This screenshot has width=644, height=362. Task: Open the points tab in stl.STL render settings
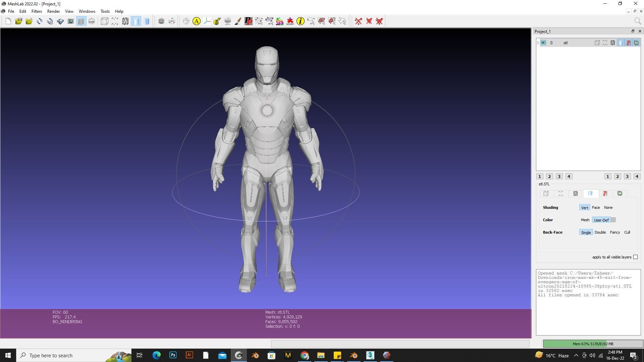coord(561,194)
